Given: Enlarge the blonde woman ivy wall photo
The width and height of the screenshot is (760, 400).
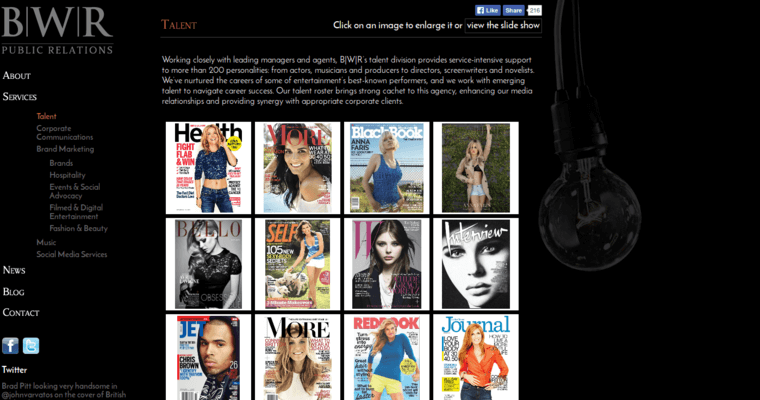Looking at the screenshot, I should tap(476, 168).
